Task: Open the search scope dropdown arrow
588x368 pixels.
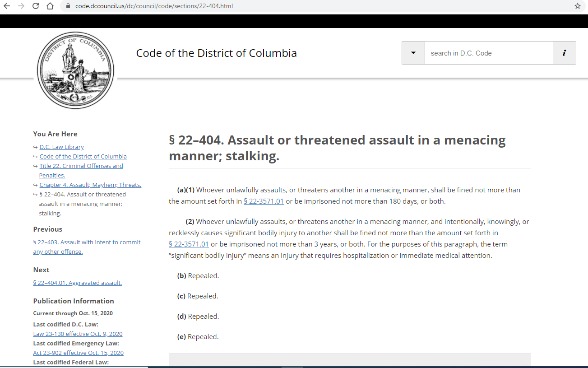Action: [413, 53]
